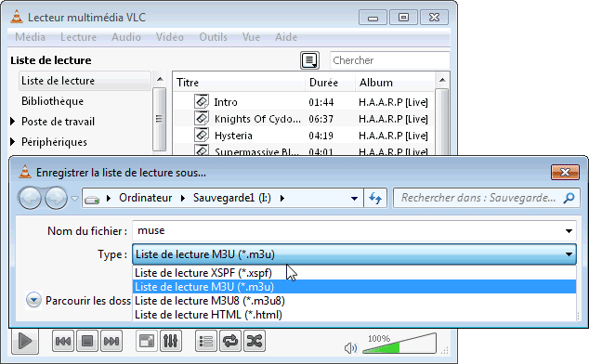Select Bibliothèque in sidebar
Screen dimensions: 589x364
(53, 101)
